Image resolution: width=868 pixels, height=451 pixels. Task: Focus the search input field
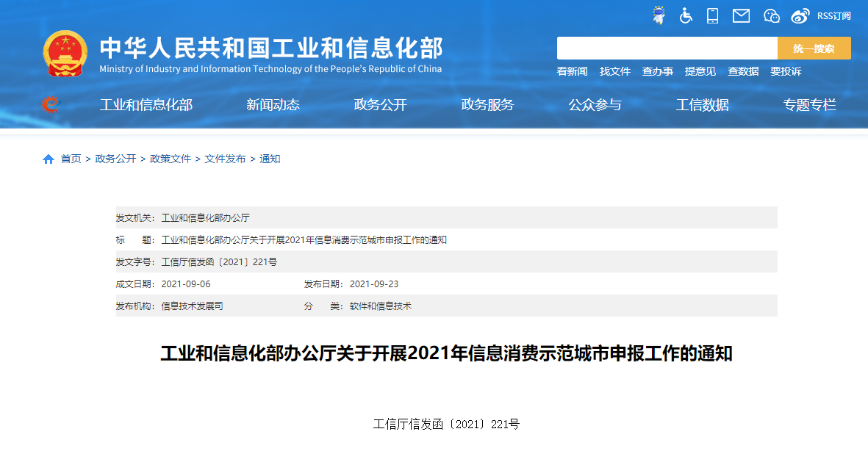pyautogui.click(x=667, y=48)
